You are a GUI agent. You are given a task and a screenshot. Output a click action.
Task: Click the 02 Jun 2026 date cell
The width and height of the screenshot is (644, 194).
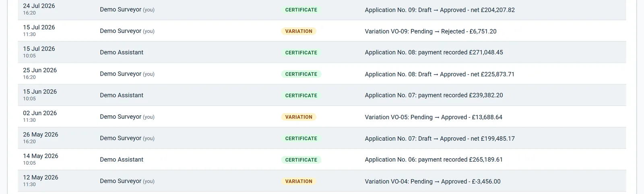[40, 116]
